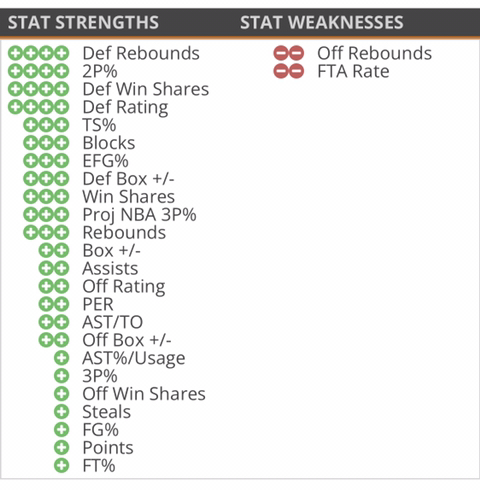Click the green plus icon beside Points
Screen dimensions: 480x490
(62, 448)
